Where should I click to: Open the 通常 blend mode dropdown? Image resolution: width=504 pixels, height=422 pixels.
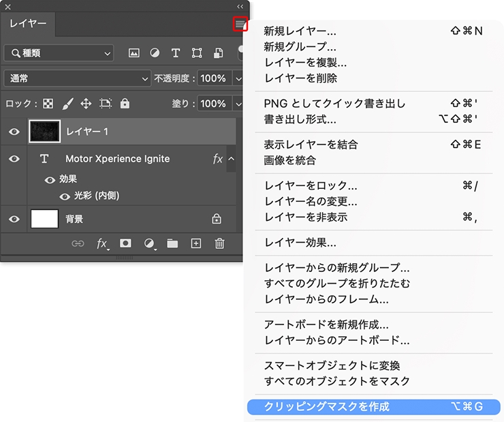click(x=76, y=78)
